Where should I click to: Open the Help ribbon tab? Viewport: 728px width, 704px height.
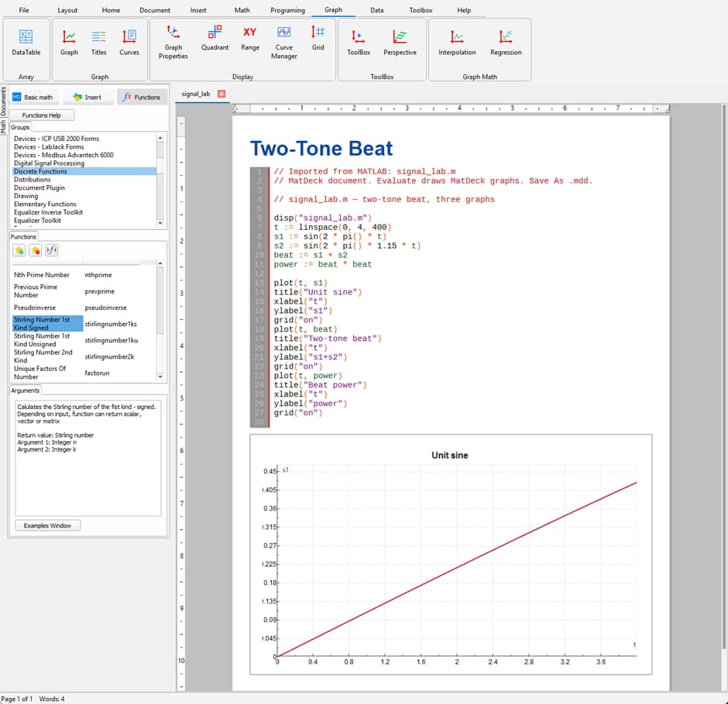tap(464, 10)
